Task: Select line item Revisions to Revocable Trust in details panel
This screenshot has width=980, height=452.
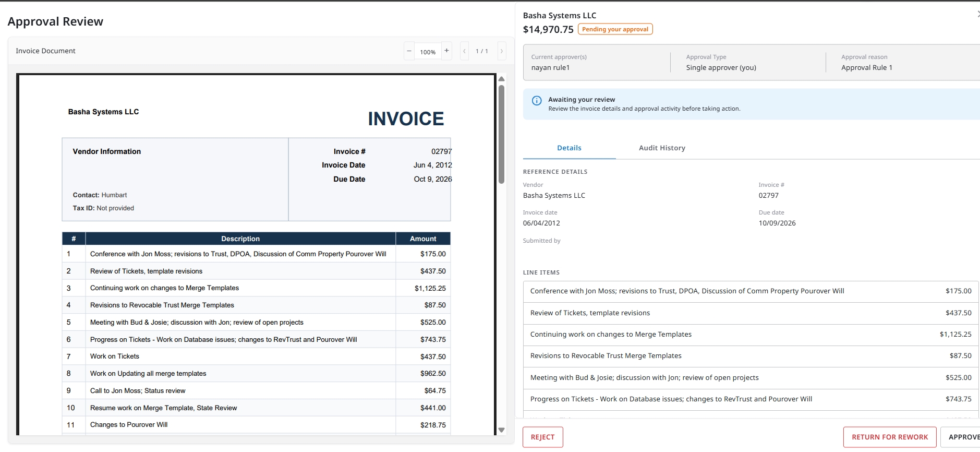Action: [751, 356]
